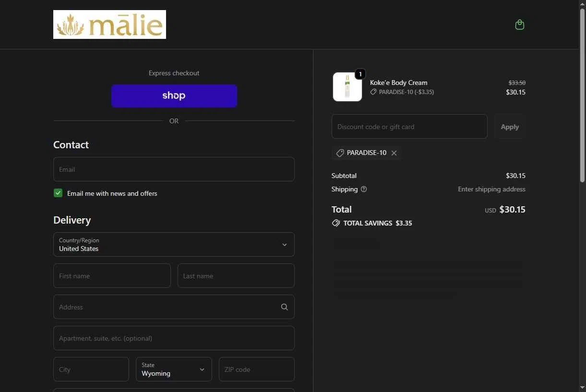Viewport: 586px width, 392px height.
Task: Click the shipping help question mark icon
Action: click(364, 189)
